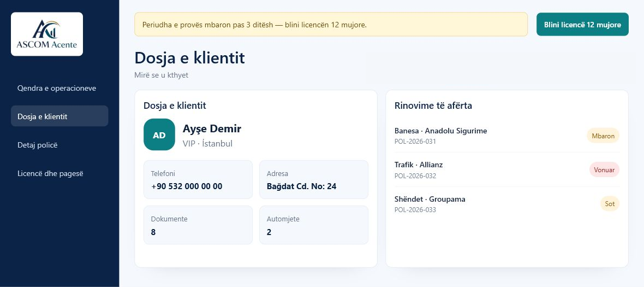Click the Mbaron status badge
This screenshot has width=644, height=287.
[x=603, y=136]
